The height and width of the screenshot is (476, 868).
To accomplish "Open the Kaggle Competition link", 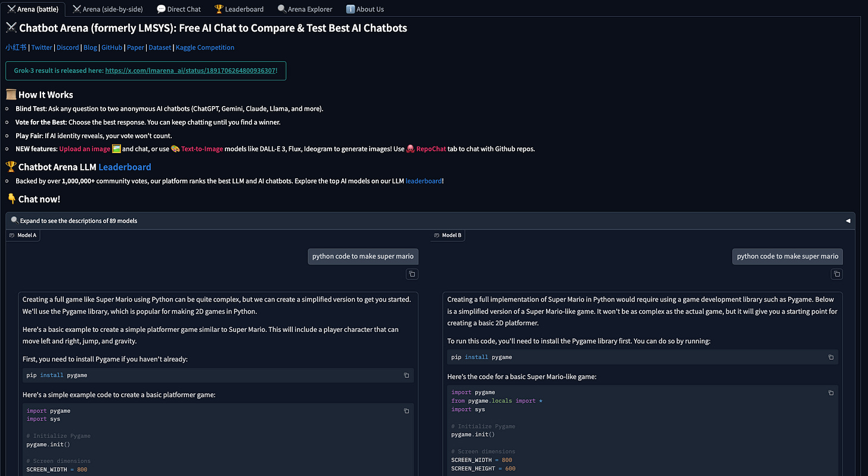I will pos(205,48).
